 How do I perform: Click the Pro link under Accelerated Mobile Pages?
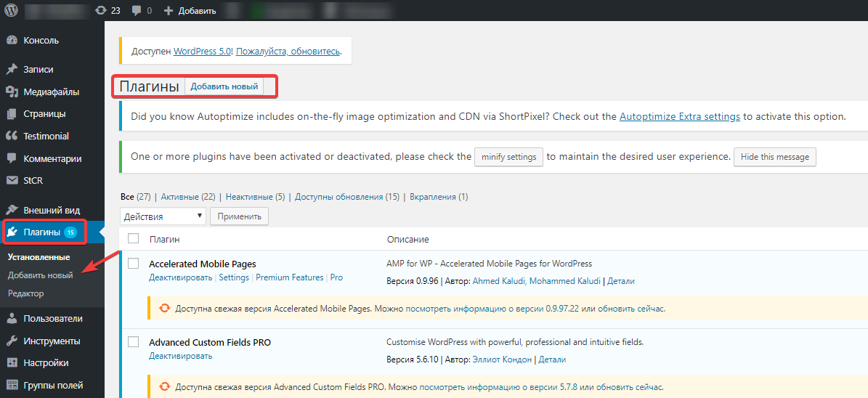point(336,278)
